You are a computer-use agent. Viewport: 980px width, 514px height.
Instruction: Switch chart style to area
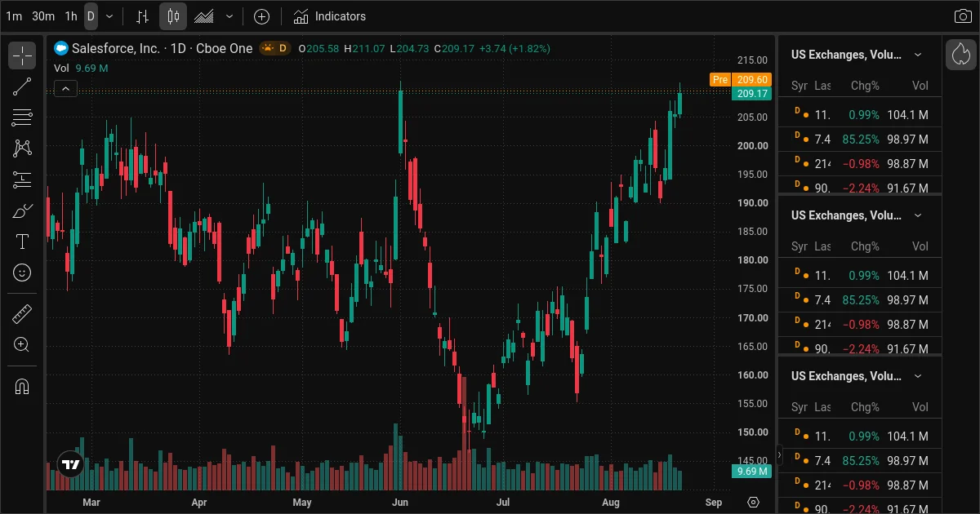click(x=204, y=16)
